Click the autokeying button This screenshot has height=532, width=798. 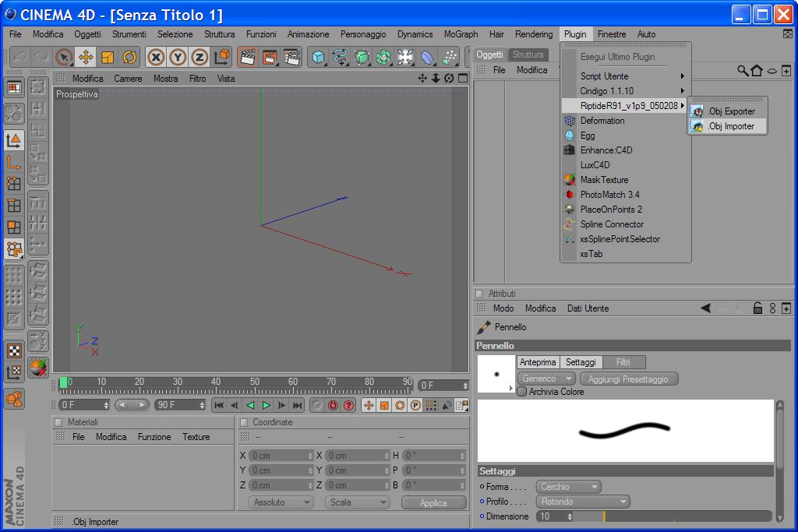coord(333,405)
